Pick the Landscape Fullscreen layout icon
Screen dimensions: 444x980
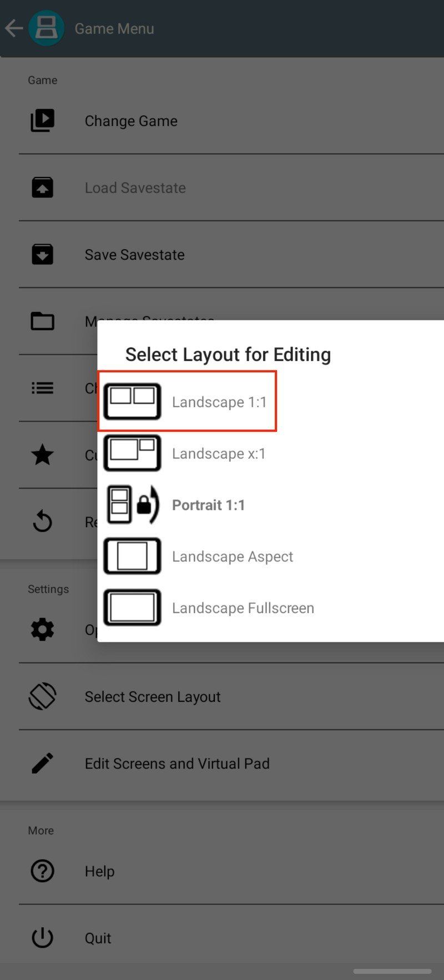(132, 608)
